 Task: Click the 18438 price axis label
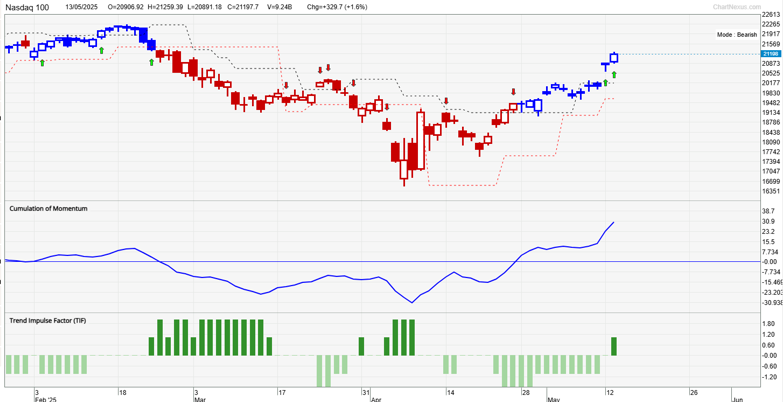point(771,132)
